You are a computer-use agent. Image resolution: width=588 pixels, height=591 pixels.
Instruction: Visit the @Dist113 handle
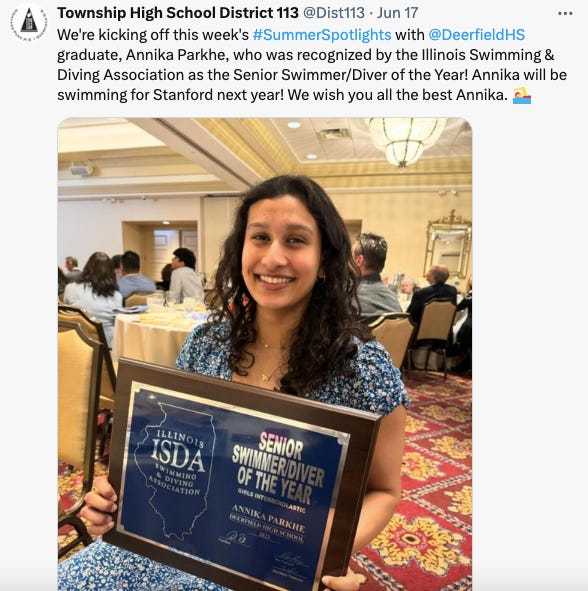(x=334, y=13)
